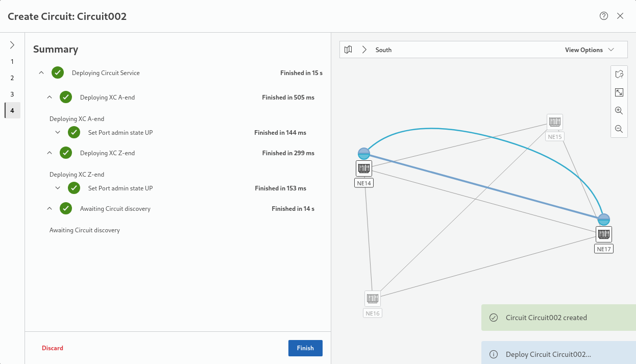Click the zoom in magnifier icon

619,111
